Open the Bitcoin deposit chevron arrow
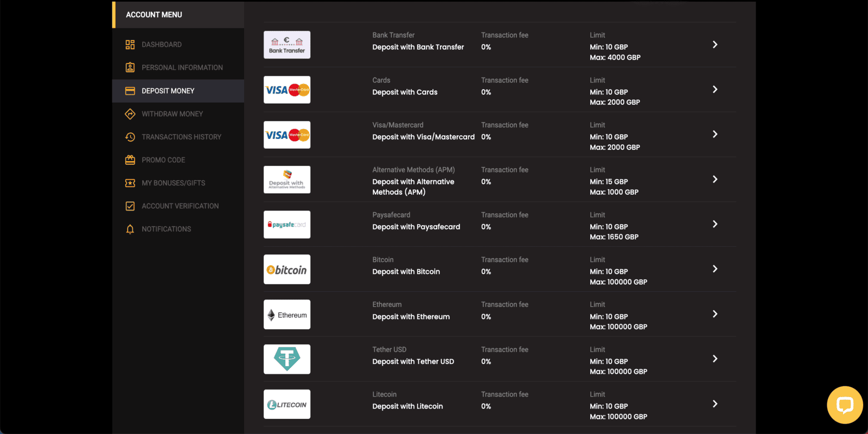 715,269
